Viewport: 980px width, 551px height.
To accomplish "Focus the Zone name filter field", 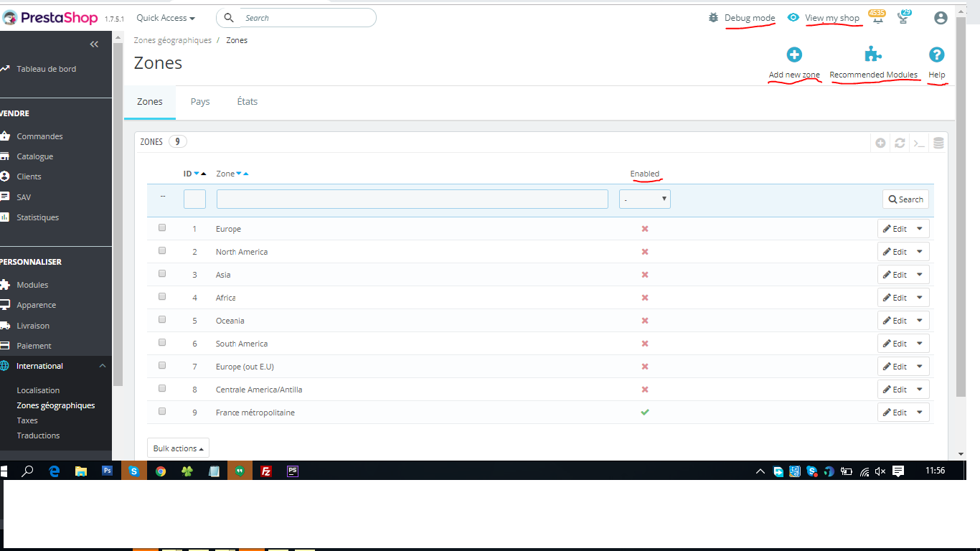I will [413, 199].
